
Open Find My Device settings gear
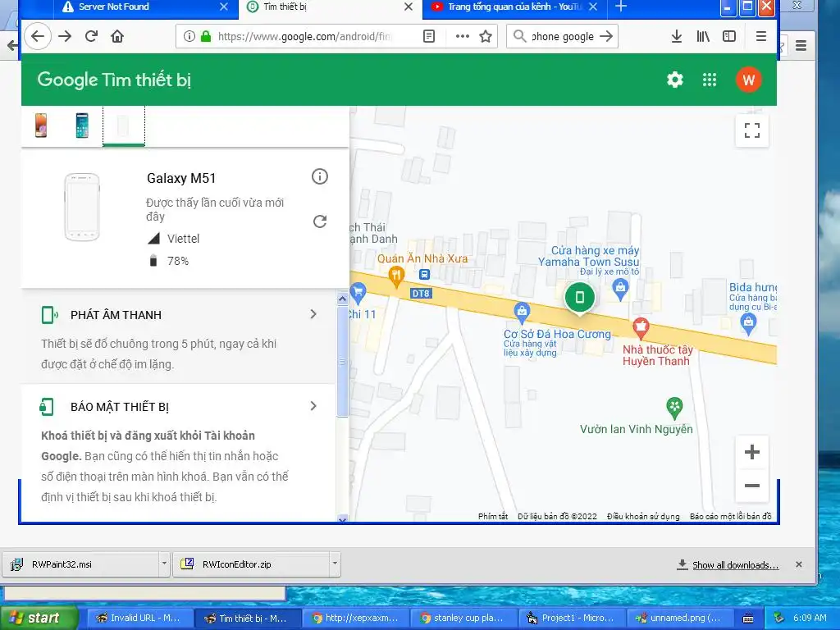(675, 80)
